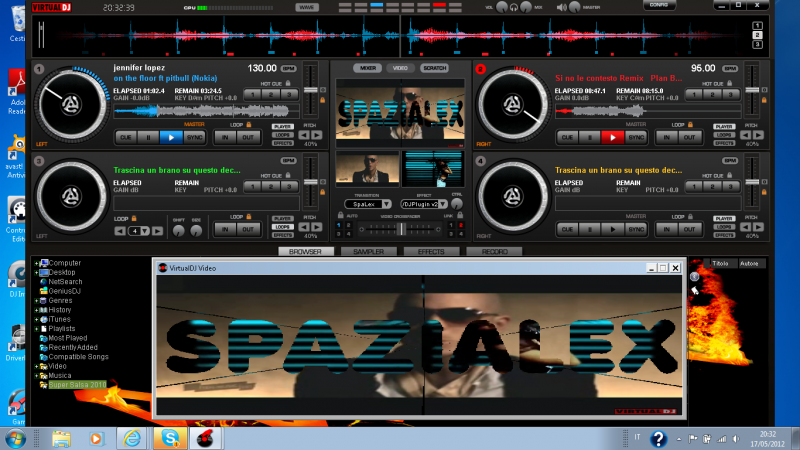The height and width of the screenshot is (450, 800).
Task: Set loop OUT point on deck 2
Action: tap(688, 137)
